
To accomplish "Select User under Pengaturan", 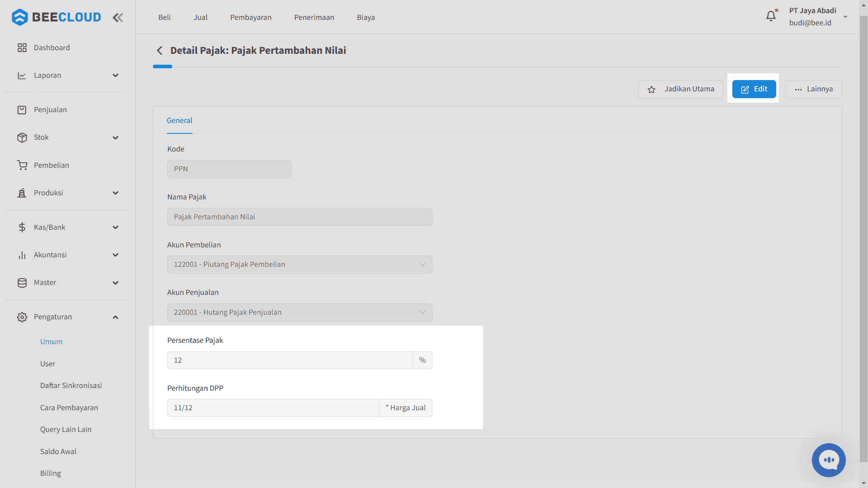I will point(47,364).
